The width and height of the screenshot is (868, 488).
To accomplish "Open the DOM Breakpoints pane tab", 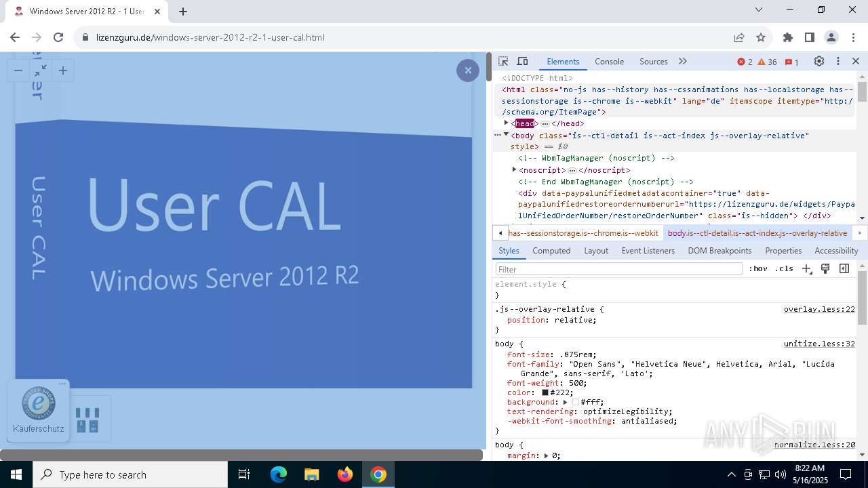I will coord(719,250).
